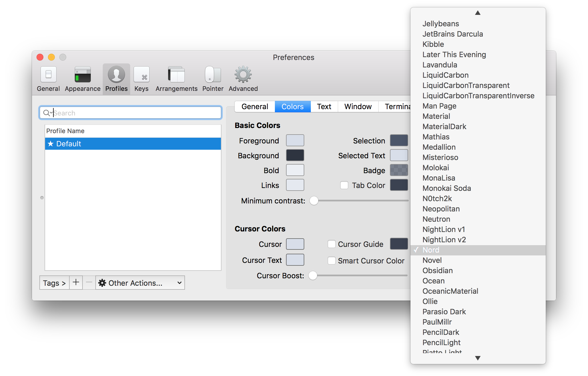Toggle the Smart Cursor Color checkbox
Image resolution: width=588 pixels, height=376 pixels.
click(332, 261)
